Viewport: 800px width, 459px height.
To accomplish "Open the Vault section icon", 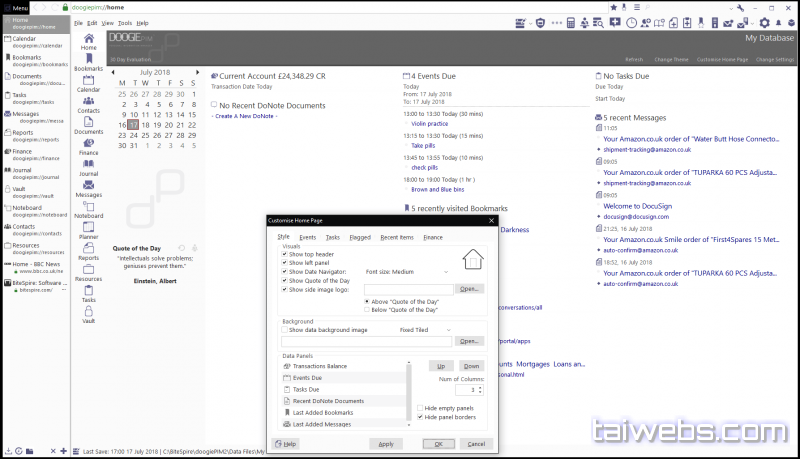I will (x=88, y=314).
